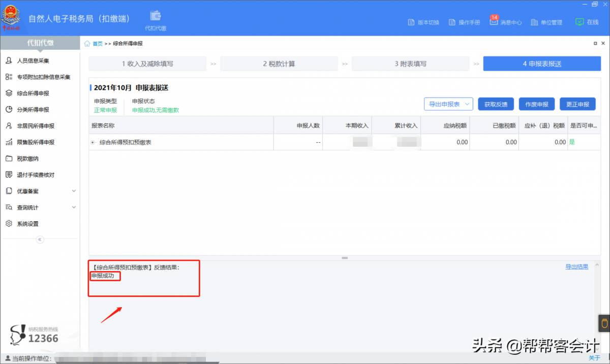Image resolution: width=610 pixels, height=364 pixels.
Task: Open the 导出申报表 dropdown
Action: point(448,104)
